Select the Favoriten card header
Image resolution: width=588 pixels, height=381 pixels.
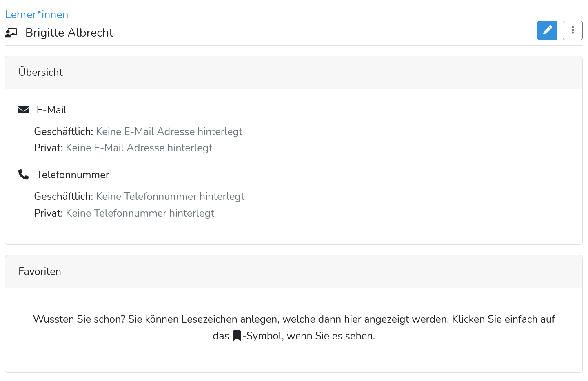(x=294, y=272)
